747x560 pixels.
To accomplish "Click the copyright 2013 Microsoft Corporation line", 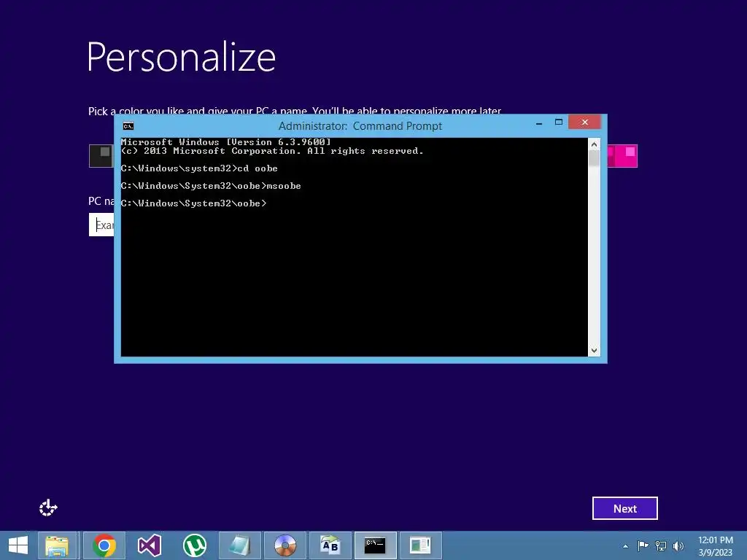I will (x=272, y=151).
